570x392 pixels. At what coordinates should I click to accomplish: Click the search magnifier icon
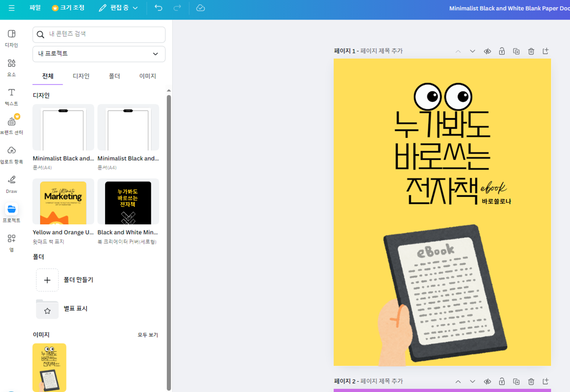coord(40,34)
